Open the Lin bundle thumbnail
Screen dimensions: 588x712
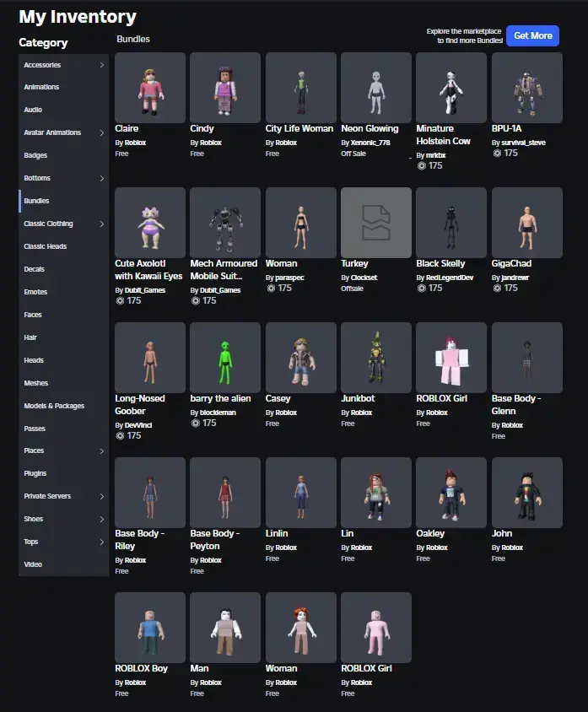point(376,492)
